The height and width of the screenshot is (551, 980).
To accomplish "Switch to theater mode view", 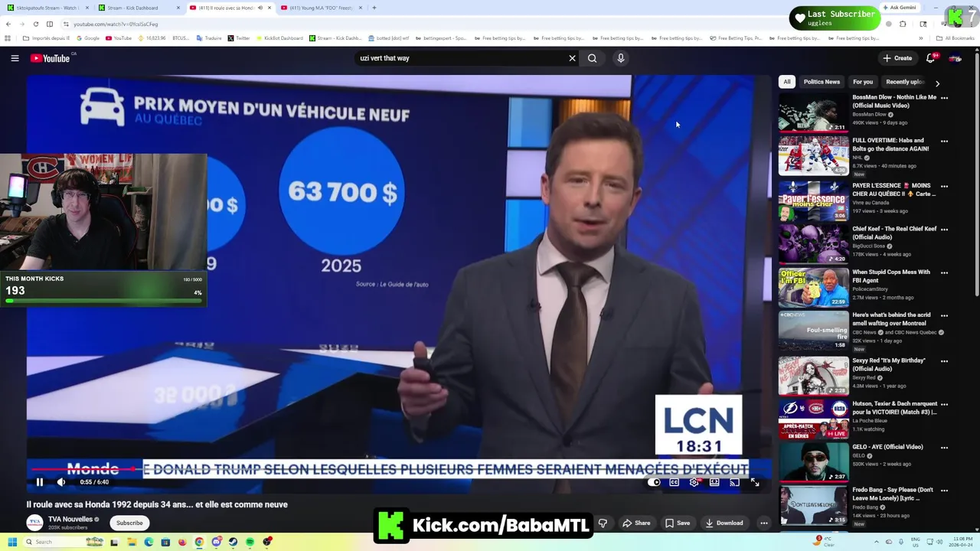I will pyautogui.click(x=714, y=482).
